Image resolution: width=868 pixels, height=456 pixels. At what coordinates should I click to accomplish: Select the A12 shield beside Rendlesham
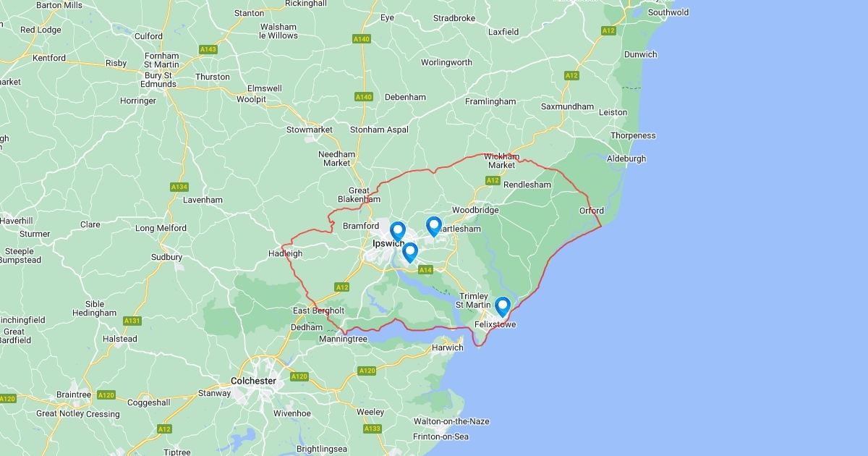pos(493,180)
